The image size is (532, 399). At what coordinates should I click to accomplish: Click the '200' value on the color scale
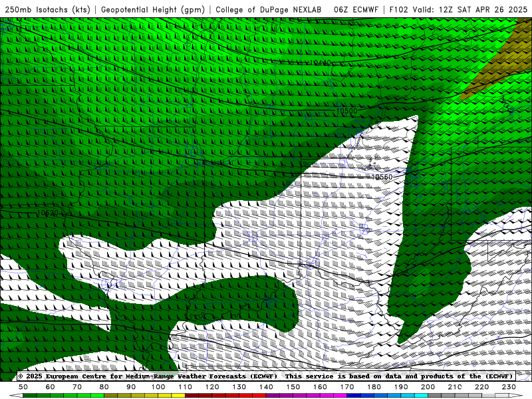click(x=428, y=387)
